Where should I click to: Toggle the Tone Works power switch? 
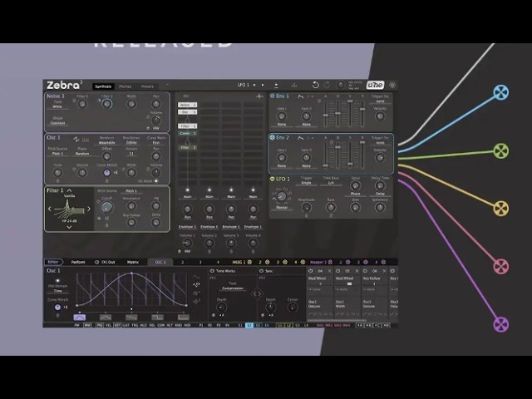click(212, 271)
